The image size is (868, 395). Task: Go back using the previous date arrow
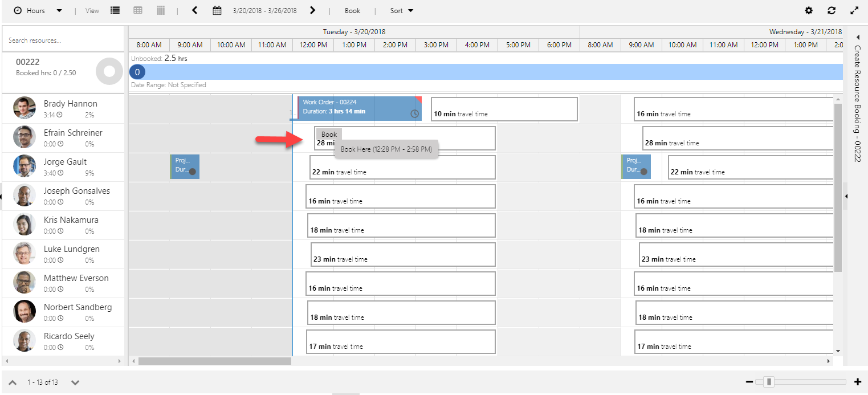pyautogui.click(x=194, y=10)
